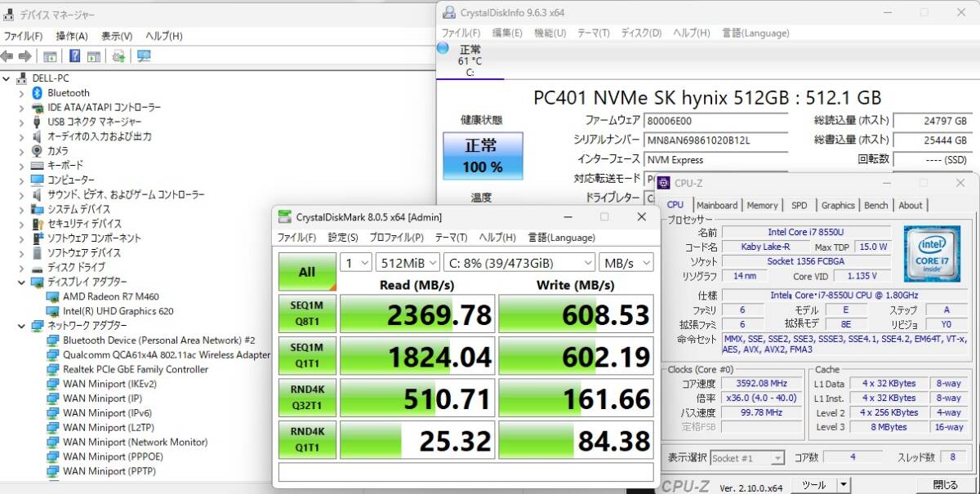
Task: Click the Intel Core i7 logo in CPU-Z
Action: point(933,253)
